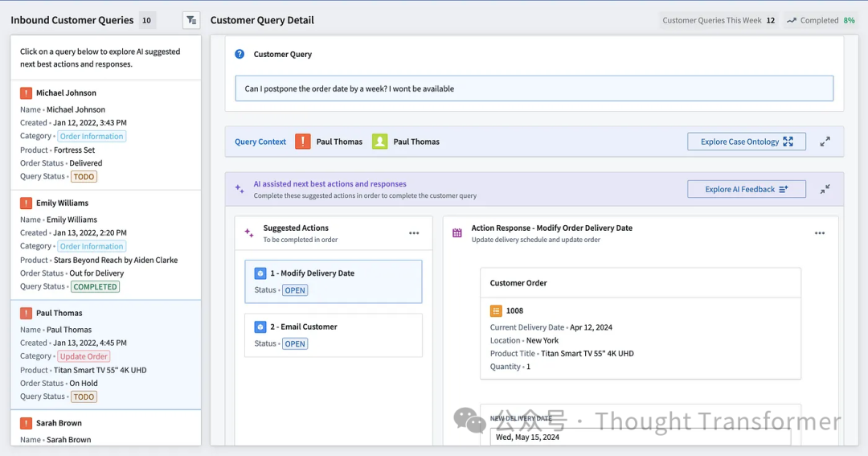The width and height of the screenshot is (868, 456).
Task: Click the red alert icon next to Emily Williams
Action: 26,203
